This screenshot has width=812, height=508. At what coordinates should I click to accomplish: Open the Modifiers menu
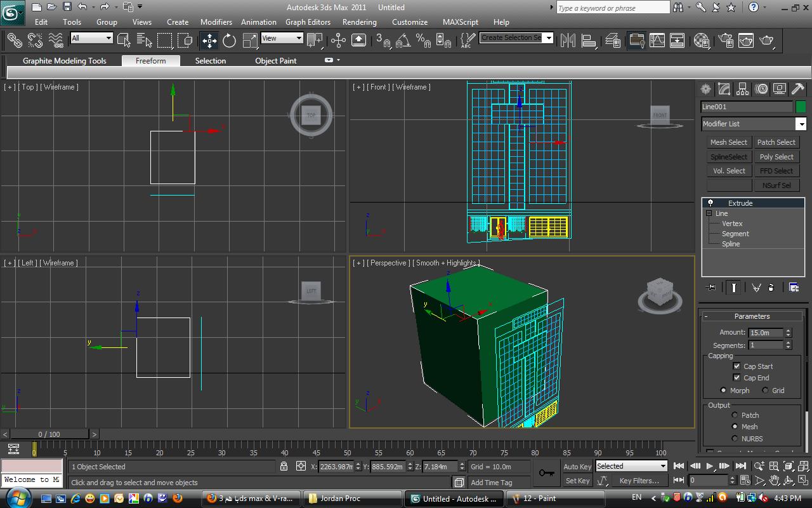216,22
